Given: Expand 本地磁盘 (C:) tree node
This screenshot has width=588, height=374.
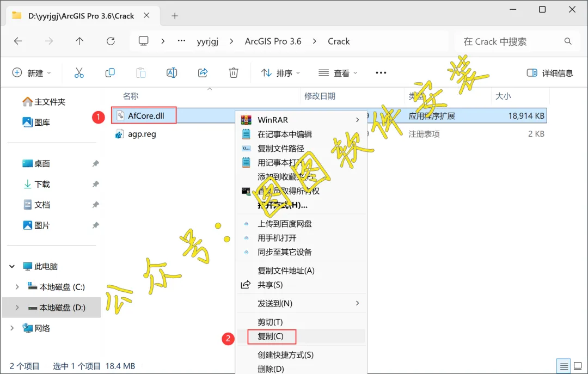Looking at the screenshot, I should pos(17,287).
